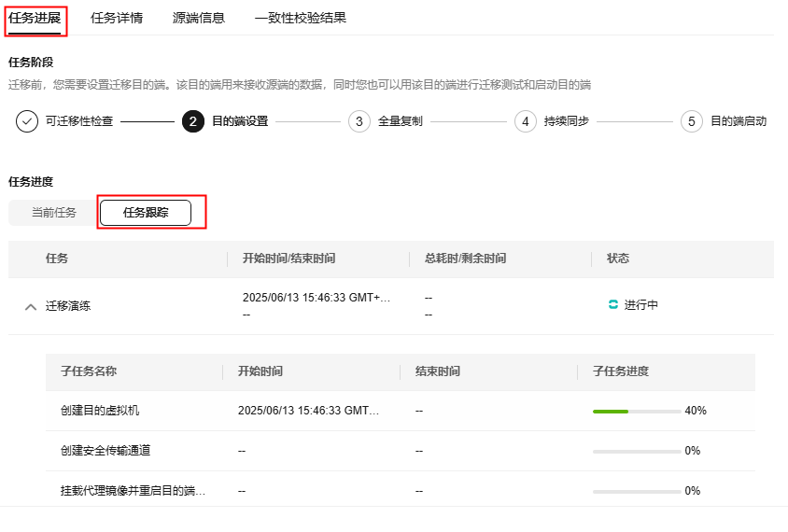Click the 进行中 status spinner icon
788x532 pixels.
613,304
